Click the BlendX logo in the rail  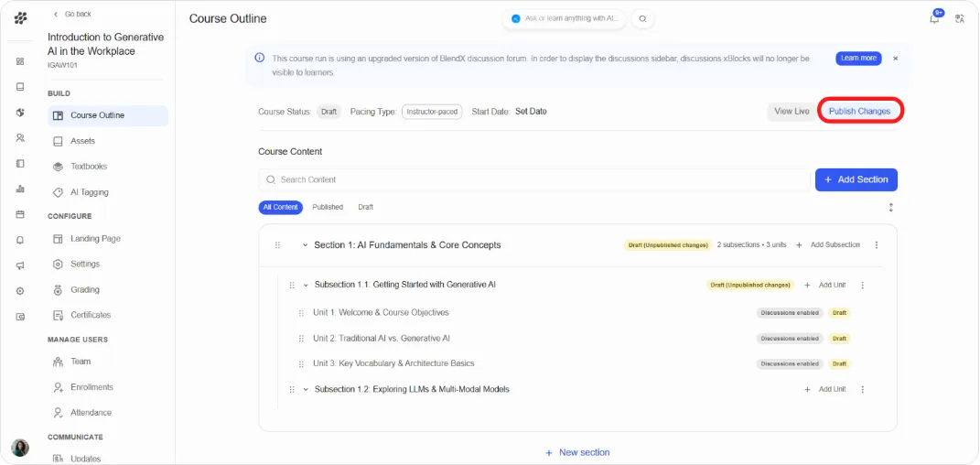click(x=21, y=18)
